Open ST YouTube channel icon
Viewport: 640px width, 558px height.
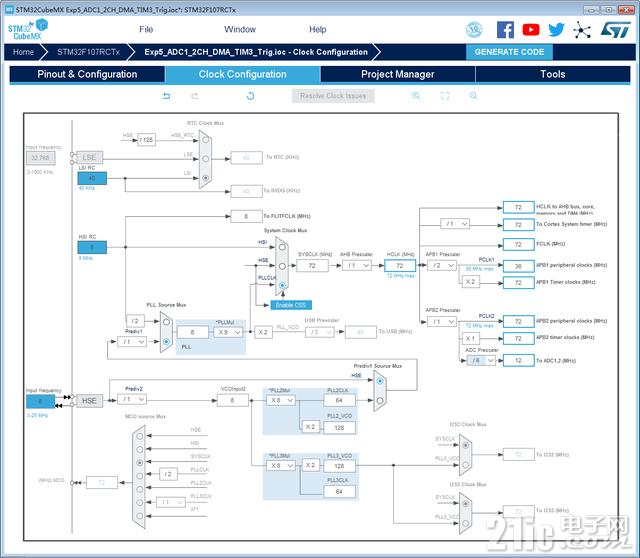(x=531, y=30)
